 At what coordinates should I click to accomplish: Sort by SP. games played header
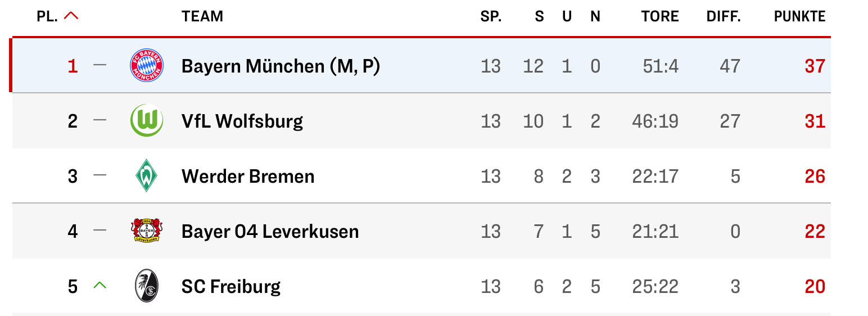[491, 17]
